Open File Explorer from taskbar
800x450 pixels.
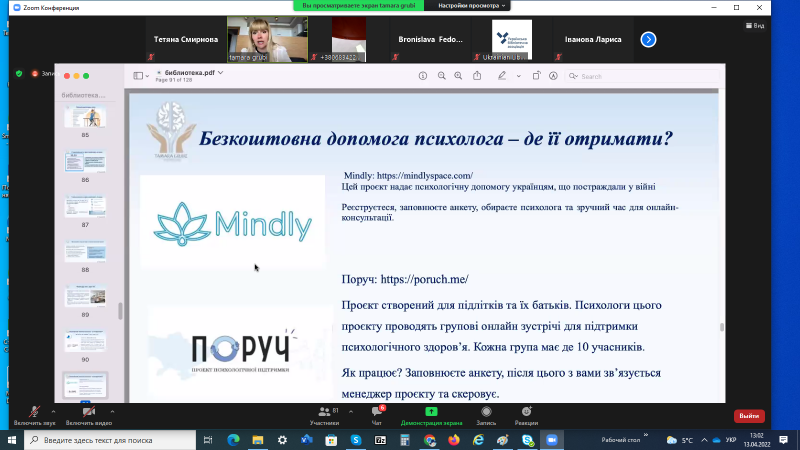pos(258,440)
